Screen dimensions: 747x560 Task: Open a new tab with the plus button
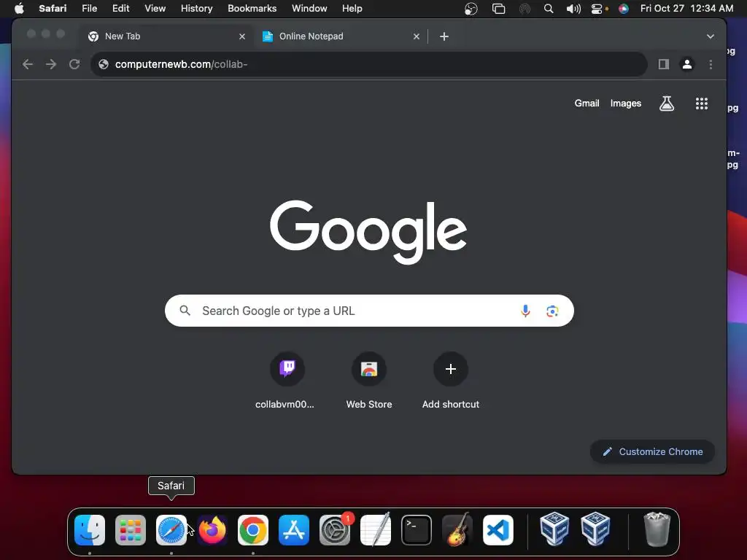coord(444,36)
